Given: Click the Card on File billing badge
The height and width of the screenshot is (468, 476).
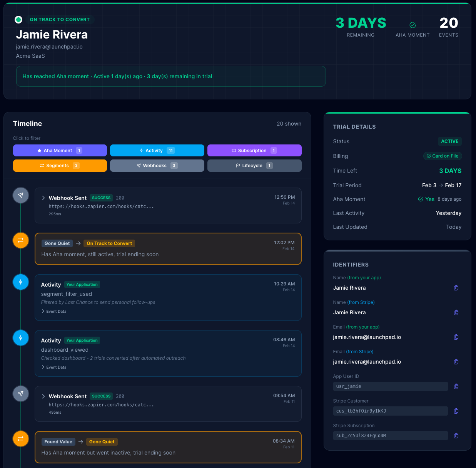Looking at the screenshot, I should (443, 156).
